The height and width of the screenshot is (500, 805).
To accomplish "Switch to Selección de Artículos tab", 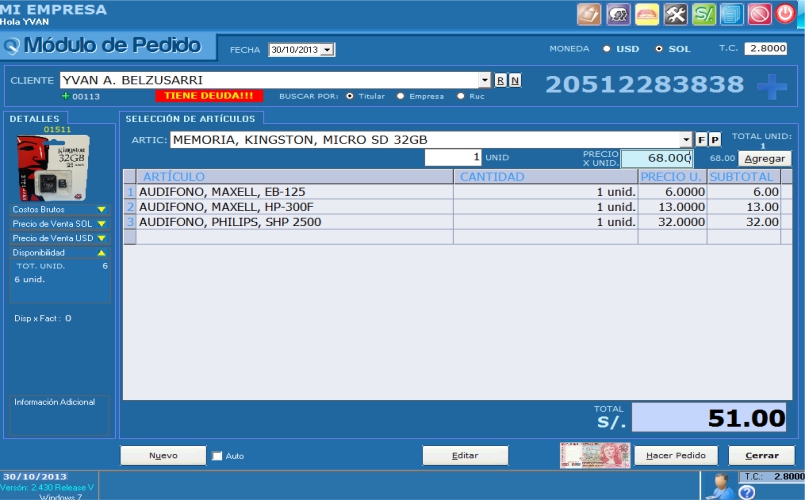I will (190, 119).
